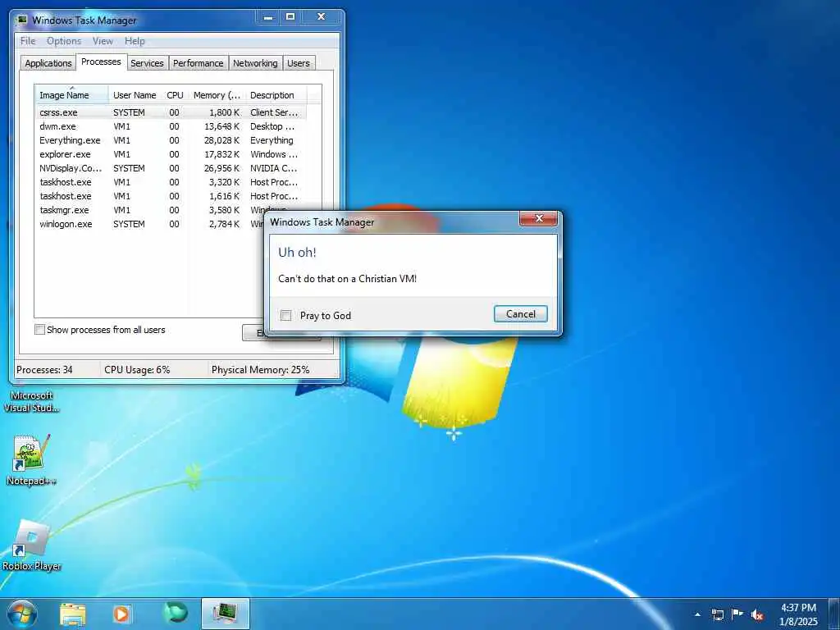The image size is (840, 630).
Task: Open network tray icon
Action: click(717, 614)
